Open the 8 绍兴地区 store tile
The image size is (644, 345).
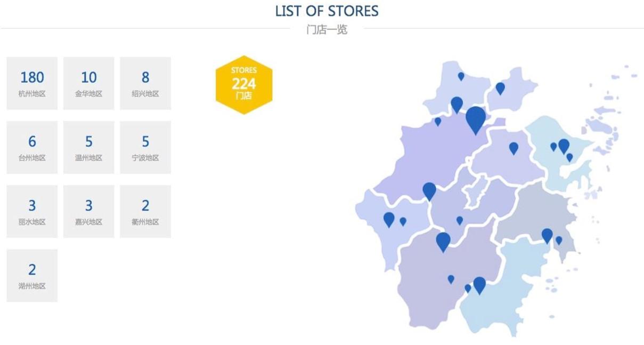tap(145, 83)
